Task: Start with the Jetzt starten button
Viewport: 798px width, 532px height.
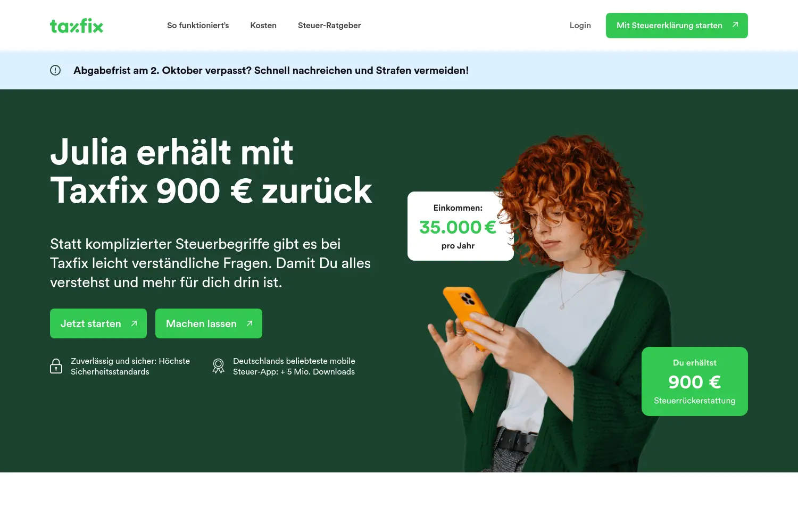Action: (x=98, y=323)
